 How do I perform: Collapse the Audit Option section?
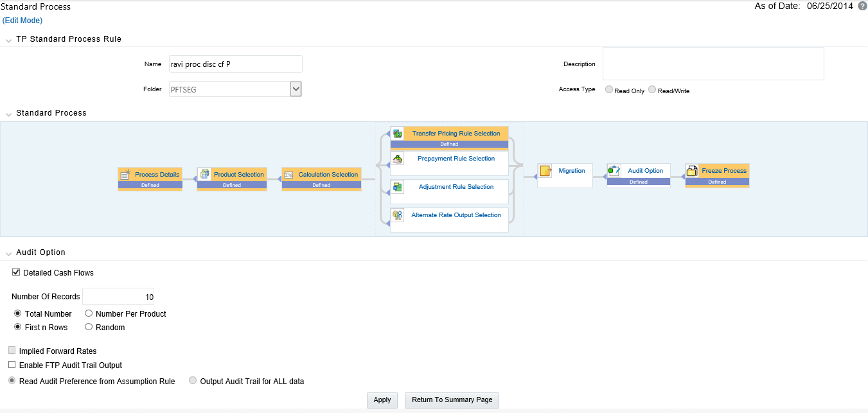[8, 253]
